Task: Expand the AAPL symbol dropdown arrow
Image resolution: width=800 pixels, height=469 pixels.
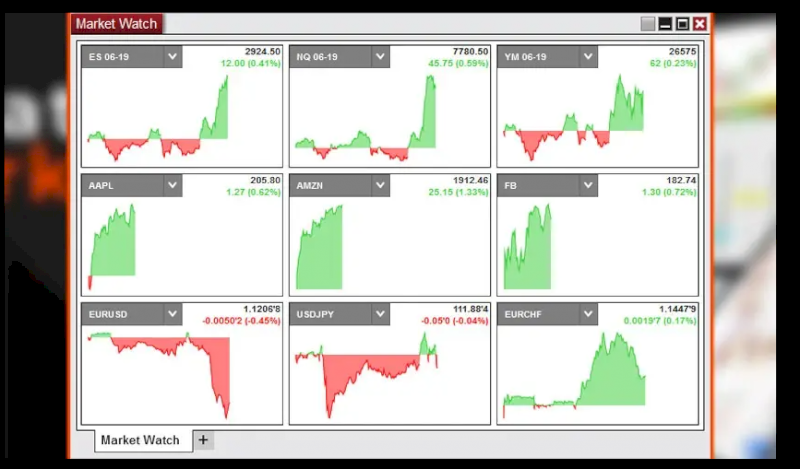Action: tap(172, 185)
